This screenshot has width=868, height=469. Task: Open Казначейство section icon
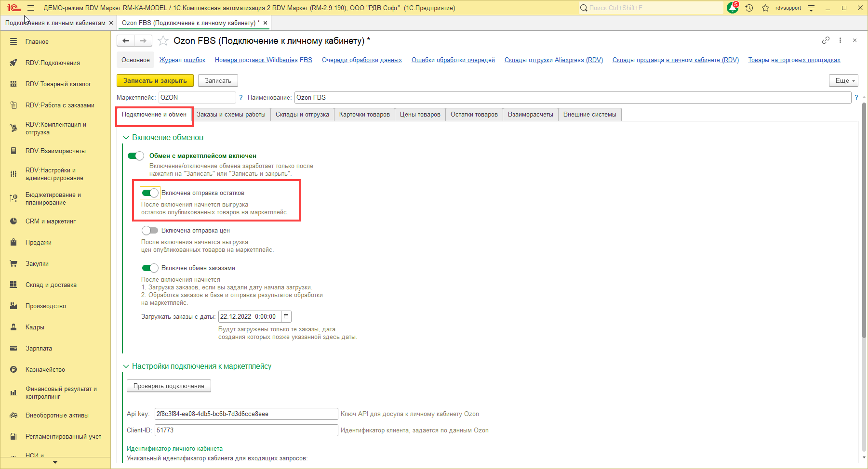(x=13, y=369)
